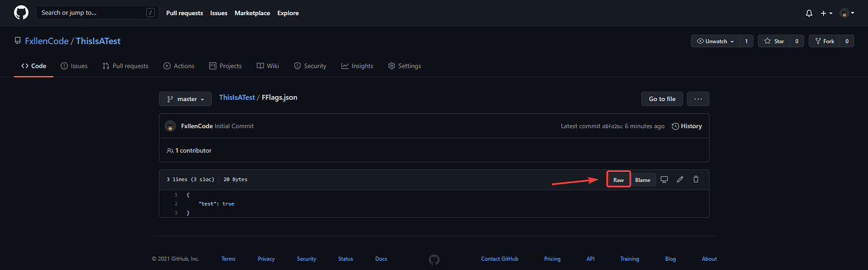Click the committer avatar image
Viewport: 868px width, 270px height.
[170, 126]
